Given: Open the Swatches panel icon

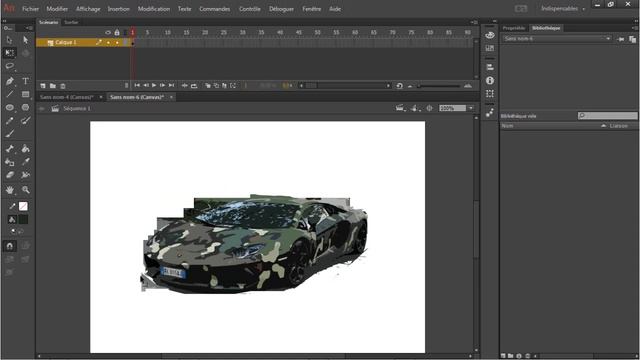Looking at the screenshot, I should click(x=490, y=49).
